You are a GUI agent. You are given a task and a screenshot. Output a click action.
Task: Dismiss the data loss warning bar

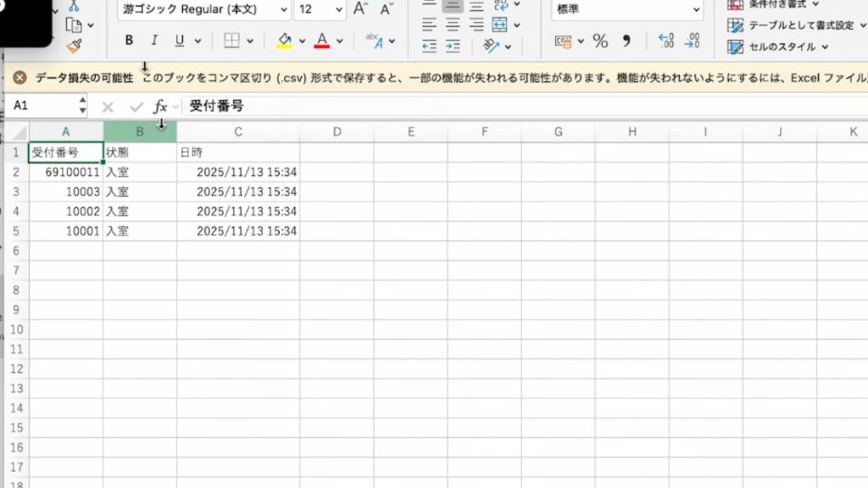click(x=19, y=78)
